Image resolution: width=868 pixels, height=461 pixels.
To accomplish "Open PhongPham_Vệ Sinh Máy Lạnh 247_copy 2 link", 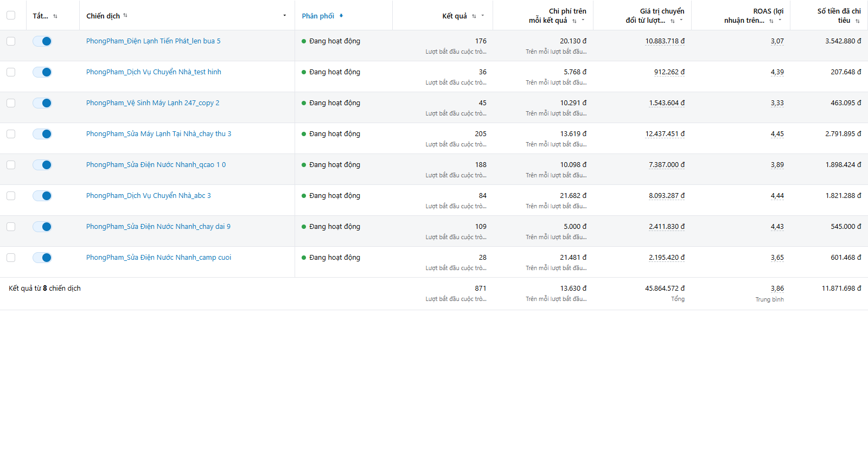I will tap(153, 103).
